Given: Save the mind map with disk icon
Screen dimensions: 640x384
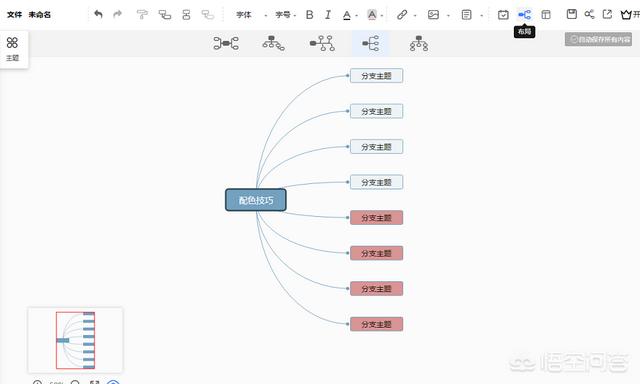Looking at the screenshot, I should [x=571, y=14].
